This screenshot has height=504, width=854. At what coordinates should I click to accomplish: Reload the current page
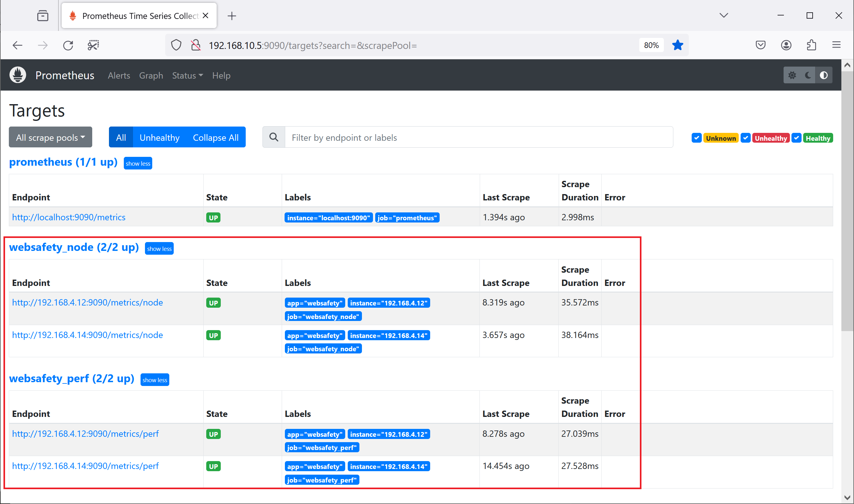68,45
